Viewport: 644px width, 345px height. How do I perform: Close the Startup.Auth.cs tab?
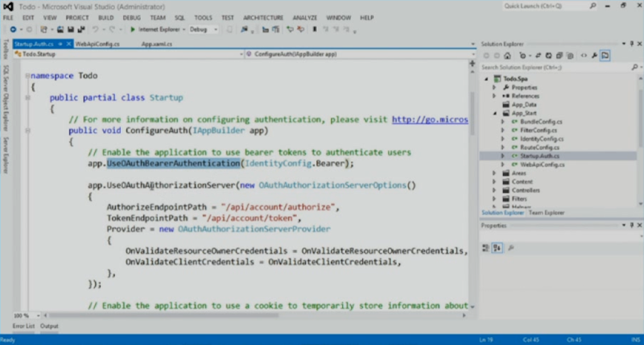[x=68, y=44]
